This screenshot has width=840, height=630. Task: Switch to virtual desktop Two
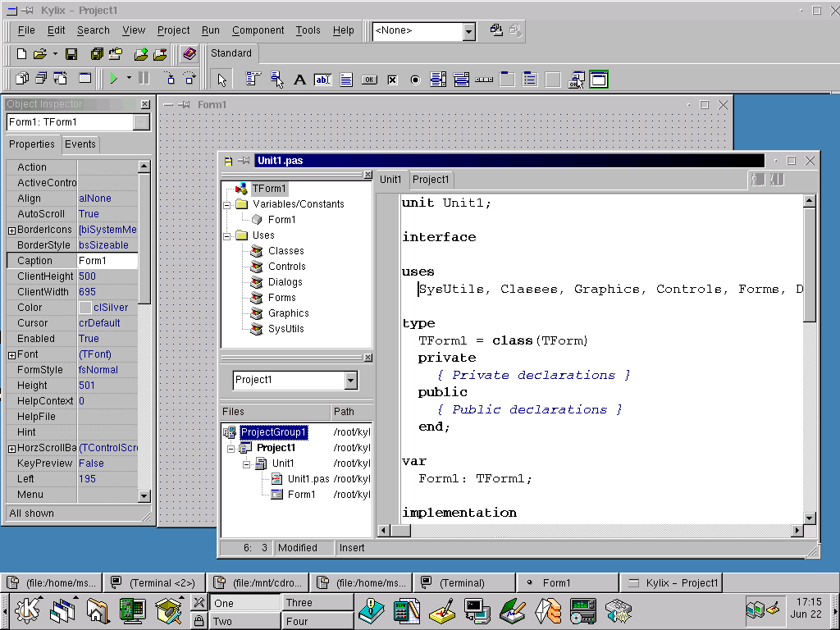244,622
